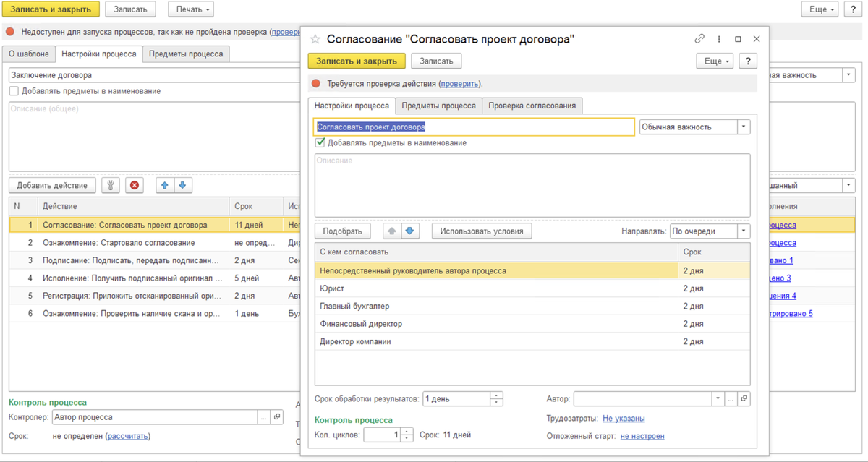Click name field Согласовать проект договора

coord(475,127)
